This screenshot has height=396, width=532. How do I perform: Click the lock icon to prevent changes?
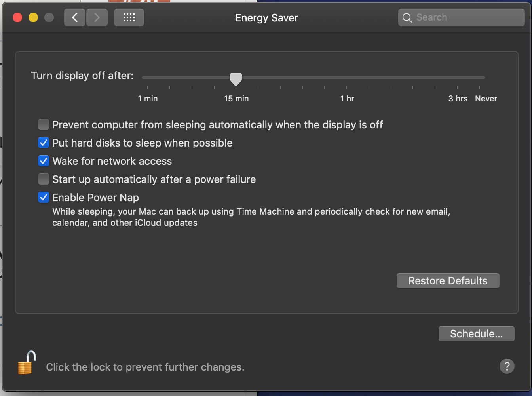click(27, 363)
